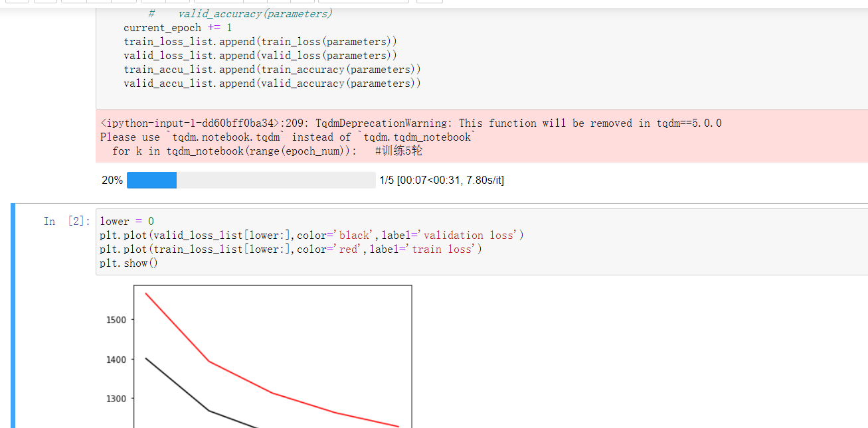The image size is (868, 428).
Task: Click the plt.plot valid_loss_list code line
Action: pos(312,236)
